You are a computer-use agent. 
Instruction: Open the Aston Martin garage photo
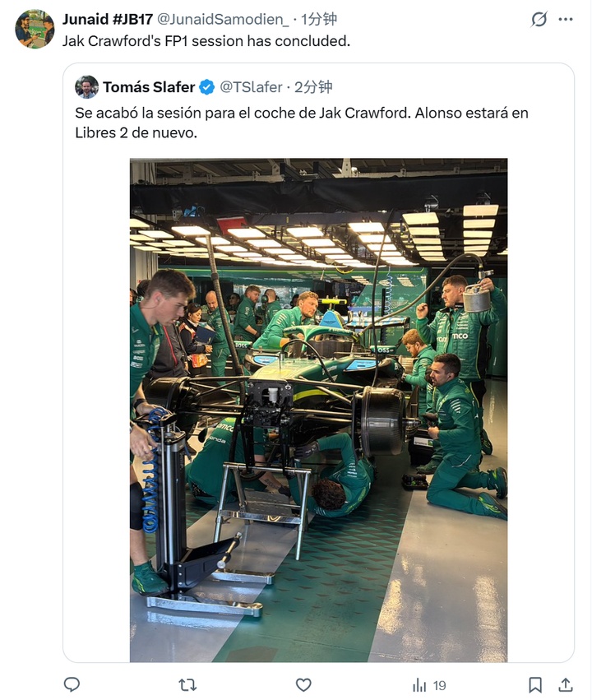click(x=318, y=410)
